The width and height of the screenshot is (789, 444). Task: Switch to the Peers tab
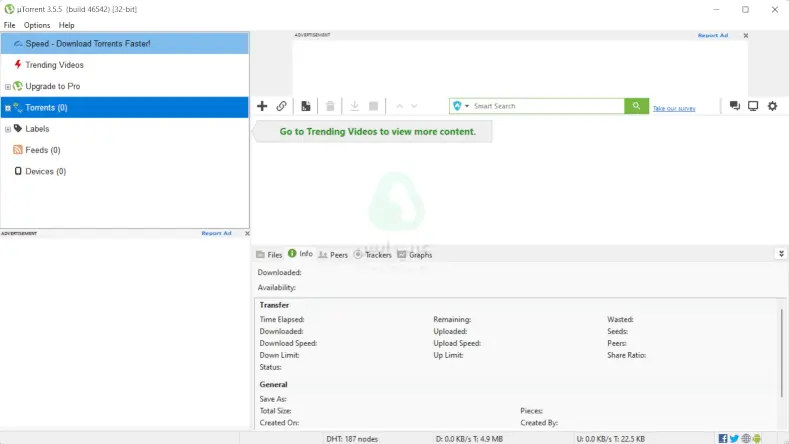333,255
